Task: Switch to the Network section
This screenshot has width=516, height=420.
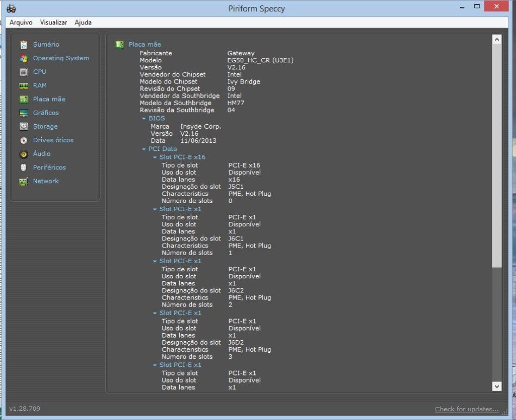Action: click(46, 181)
